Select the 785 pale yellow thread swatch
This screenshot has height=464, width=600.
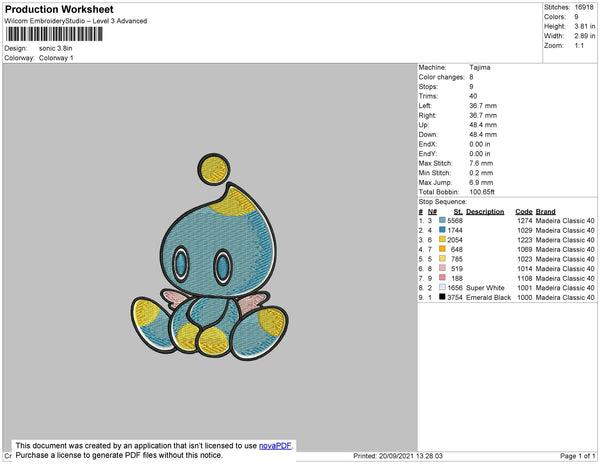click(x=442, y=259)
